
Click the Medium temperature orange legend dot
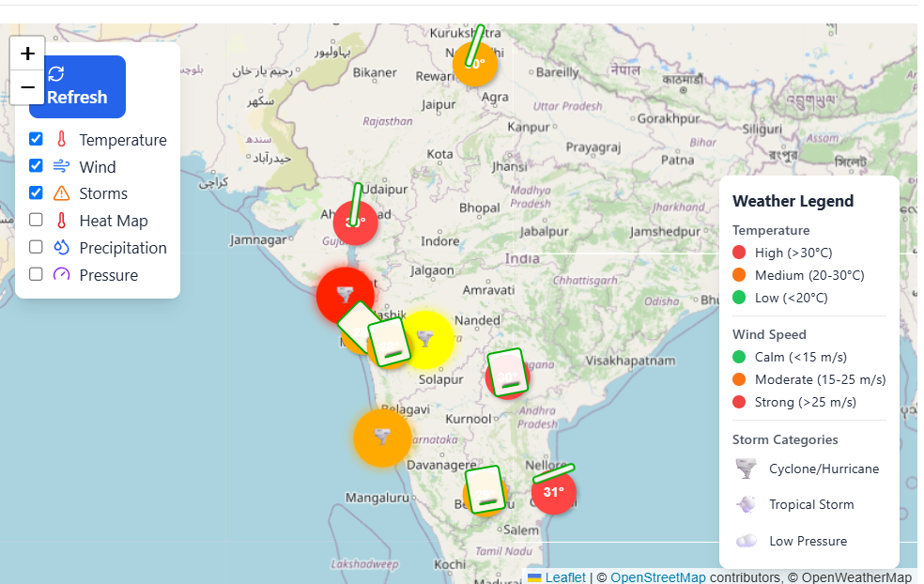coord(739,275)
